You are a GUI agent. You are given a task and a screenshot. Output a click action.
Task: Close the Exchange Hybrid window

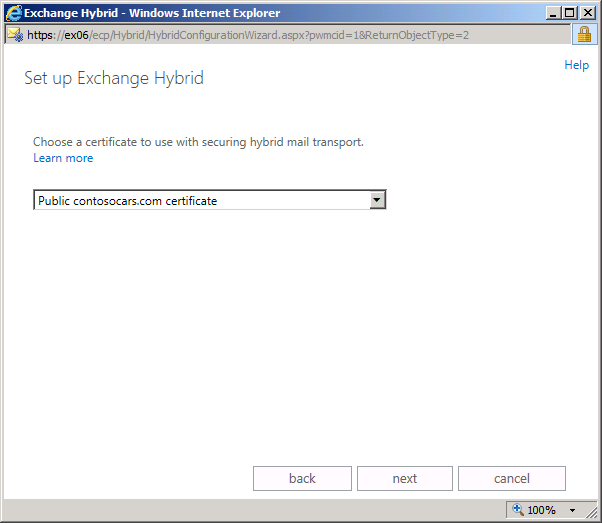(587, 13)
